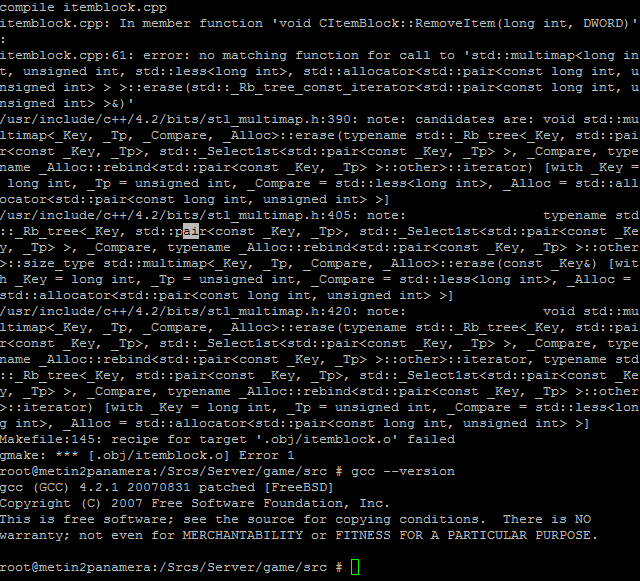Click the green cursor block at the prompt

click(x=355, y=567)
